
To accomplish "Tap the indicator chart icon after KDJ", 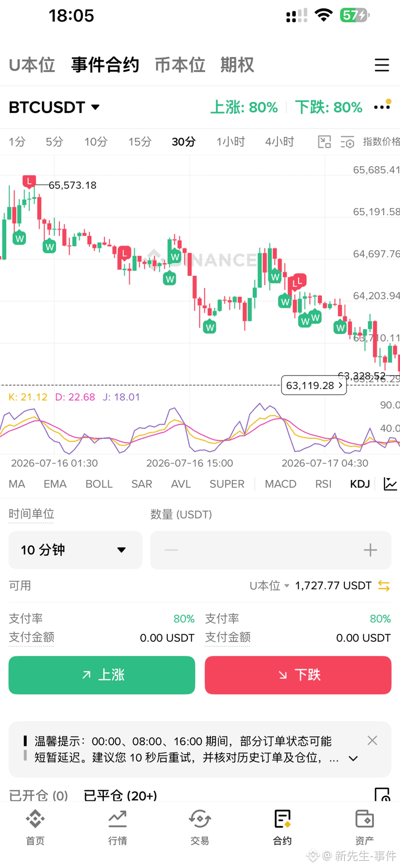I will (390, 484).
